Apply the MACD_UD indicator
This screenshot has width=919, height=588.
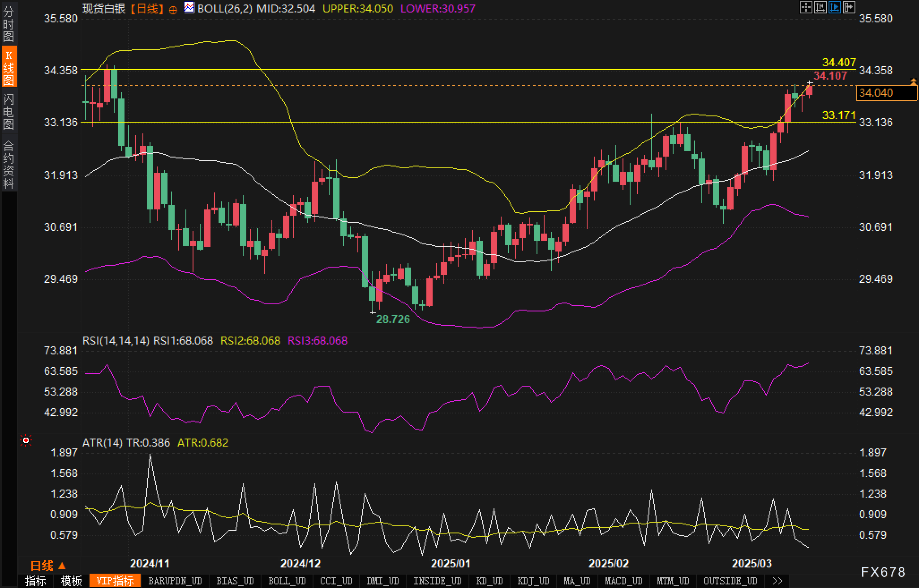pyautogui.click(x=624, y=581)
